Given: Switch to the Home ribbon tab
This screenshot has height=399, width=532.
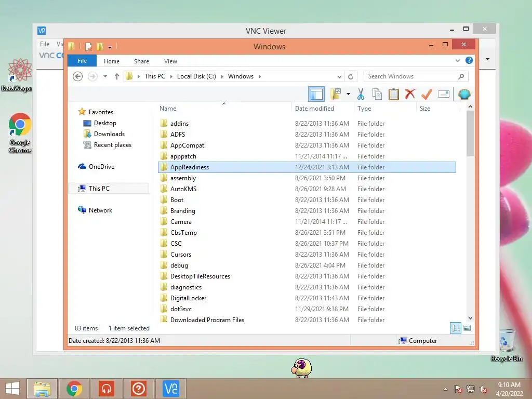Looking at the screenshot, I should coord(112,61).
